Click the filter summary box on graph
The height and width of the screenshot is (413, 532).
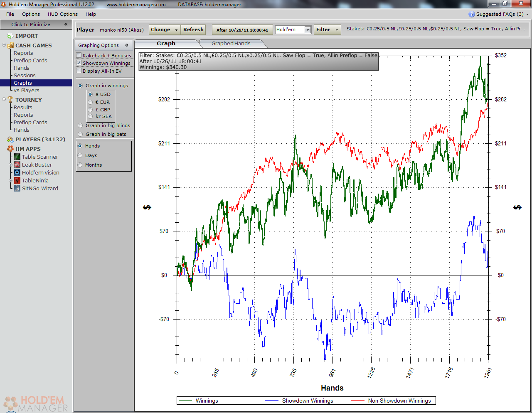(259, 61)
